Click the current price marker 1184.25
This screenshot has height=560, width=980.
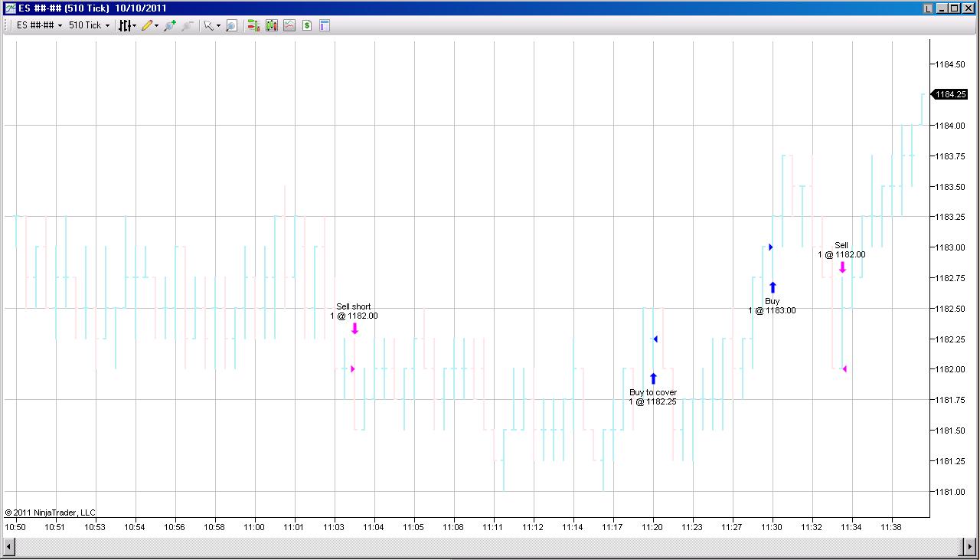coord(950,94)
